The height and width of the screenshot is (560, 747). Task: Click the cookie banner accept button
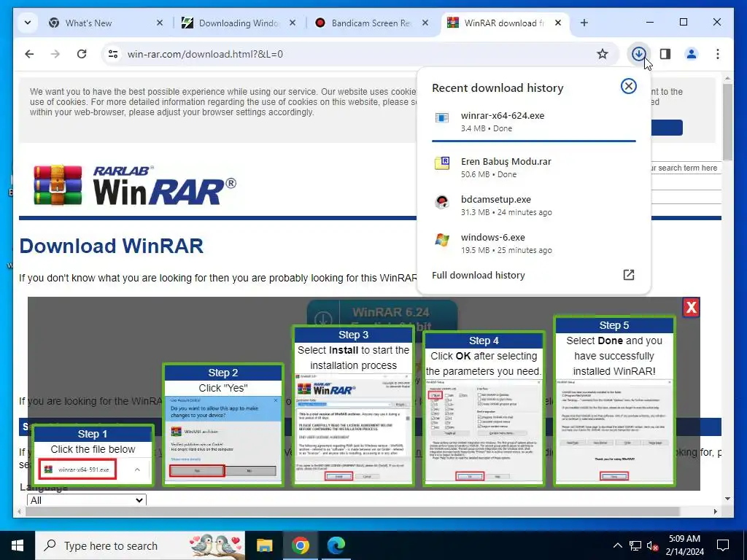(x=667, y=128)
